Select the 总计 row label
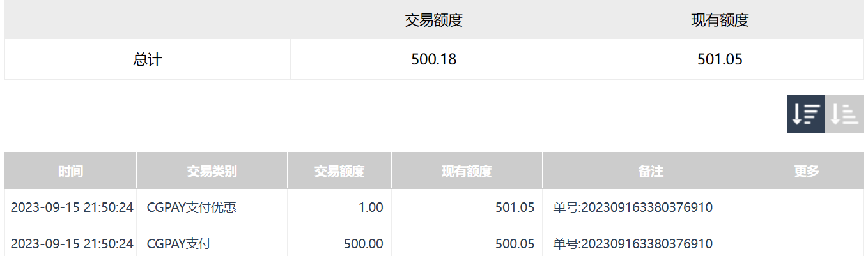868x256 pixels. pyautogui.click(x=148, y=59)
